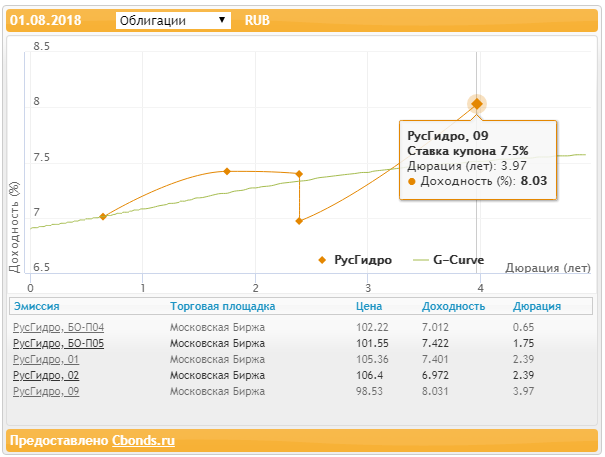Sort by the Дюрация column header

click(536, 307)
